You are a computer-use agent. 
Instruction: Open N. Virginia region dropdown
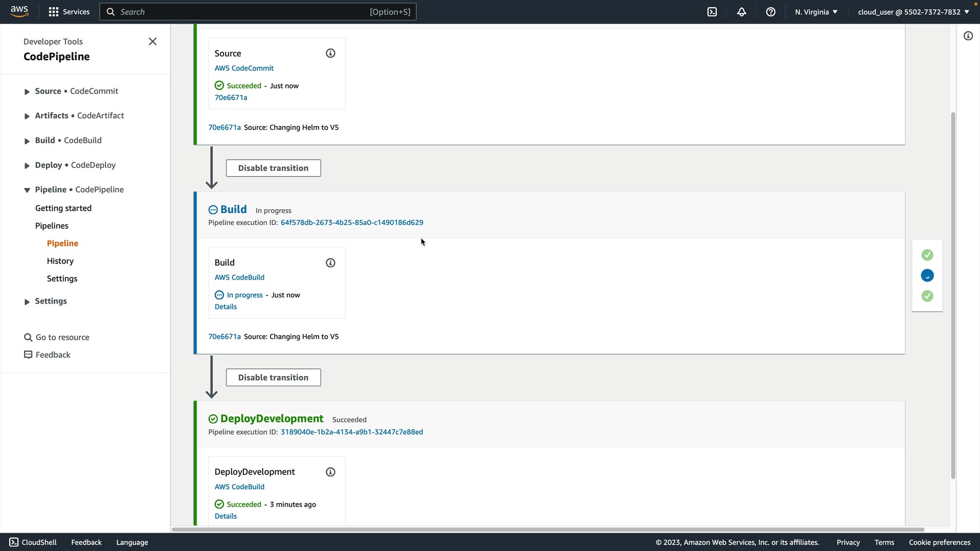(x=816, y=12)
